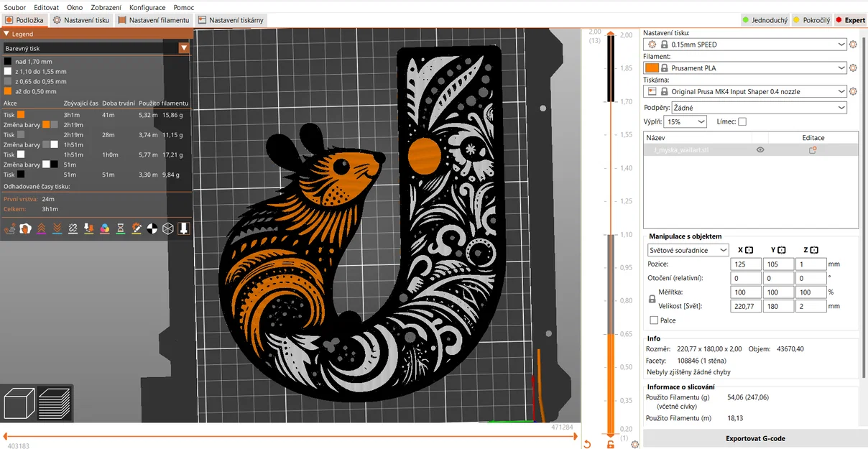Image resolution: width=868 pixels, height=449 pixels.
Task: Click the Y axis mirror icon
Action: tap(782, 250)
